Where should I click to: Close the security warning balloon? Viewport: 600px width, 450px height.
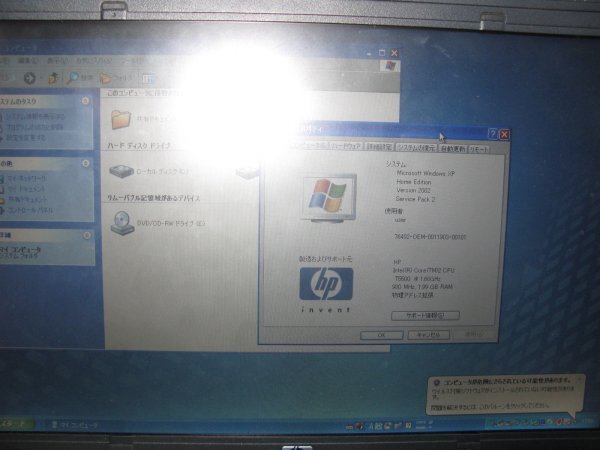click(x=579, y=380)
